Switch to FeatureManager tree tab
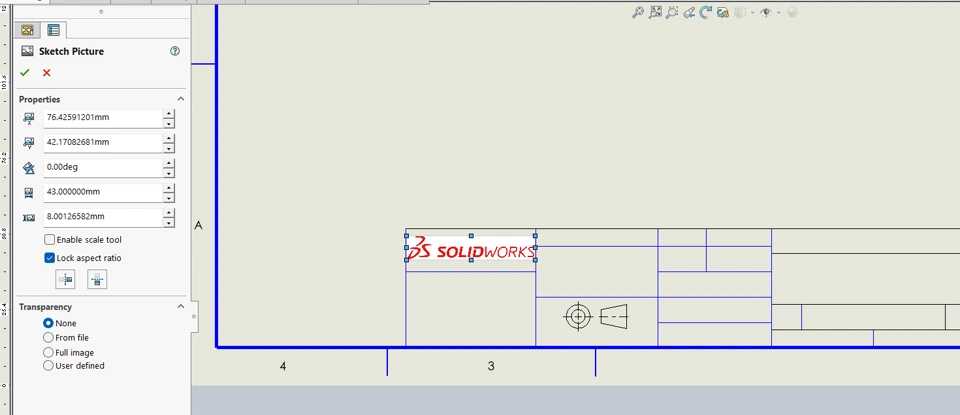 coord(27,30)
